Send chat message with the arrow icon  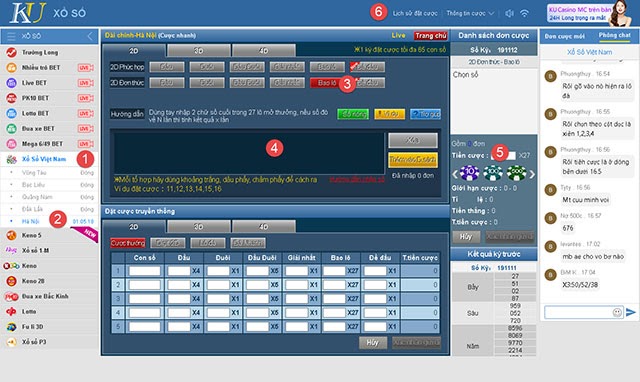click(631, 312)
